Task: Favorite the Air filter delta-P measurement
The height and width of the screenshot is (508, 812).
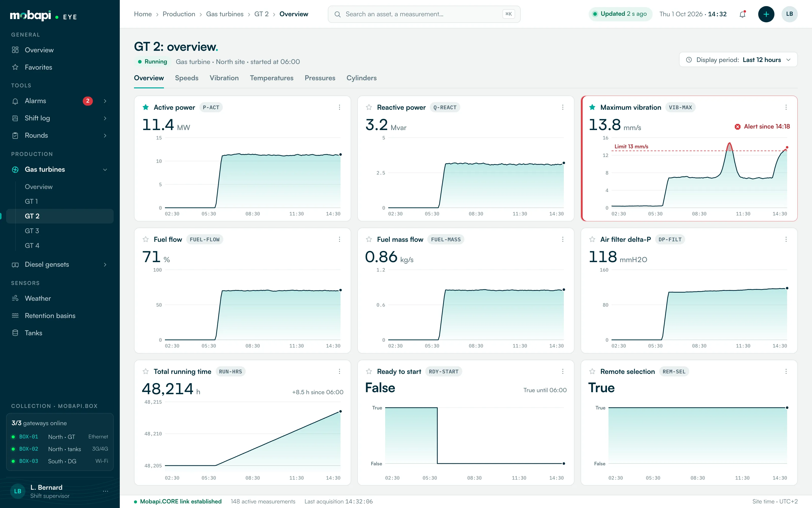Action: coord(592,239)
